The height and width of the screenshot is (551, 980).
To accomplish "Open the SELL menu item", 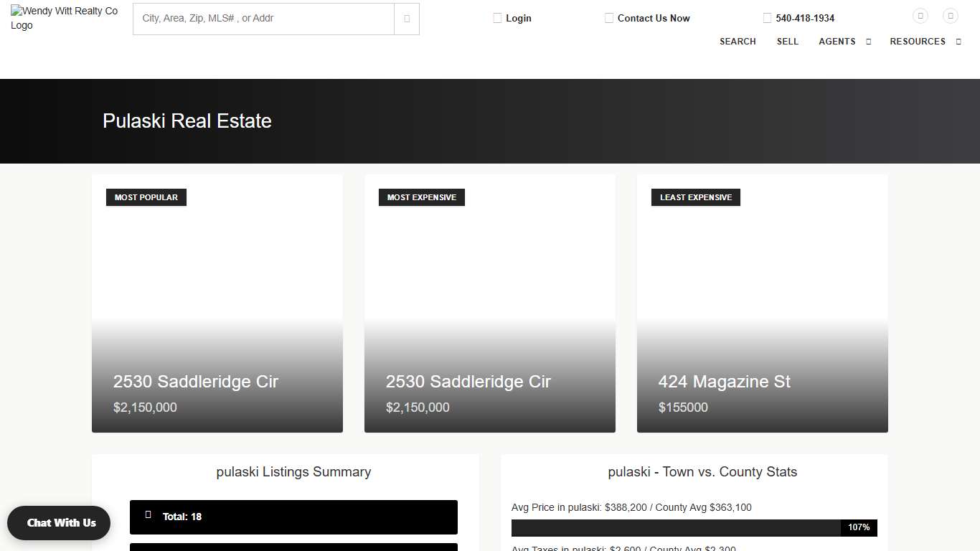I will (787, 42).
